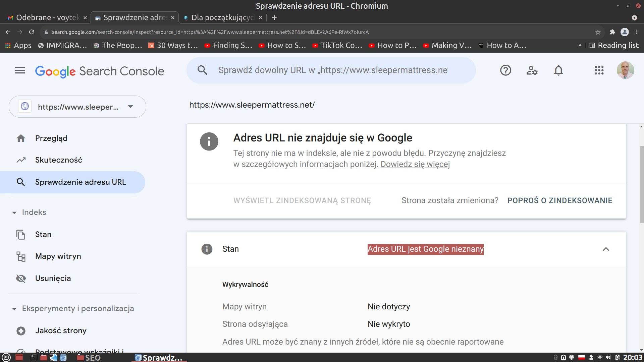Open the Search Console hamburger menu

(20, 70)
